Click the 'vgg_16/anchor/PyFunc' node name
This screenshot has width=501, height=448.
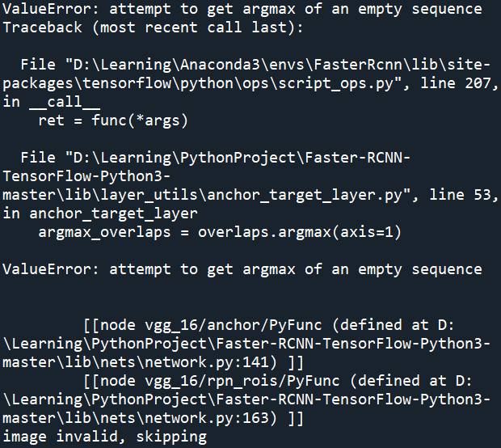pyautogui.click(x=233, y=325)
